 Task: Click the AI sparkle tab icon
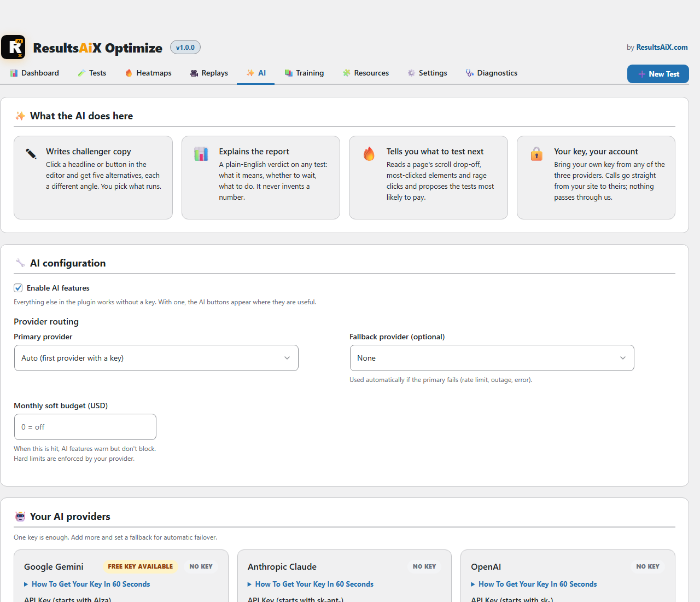pos(250,73)
